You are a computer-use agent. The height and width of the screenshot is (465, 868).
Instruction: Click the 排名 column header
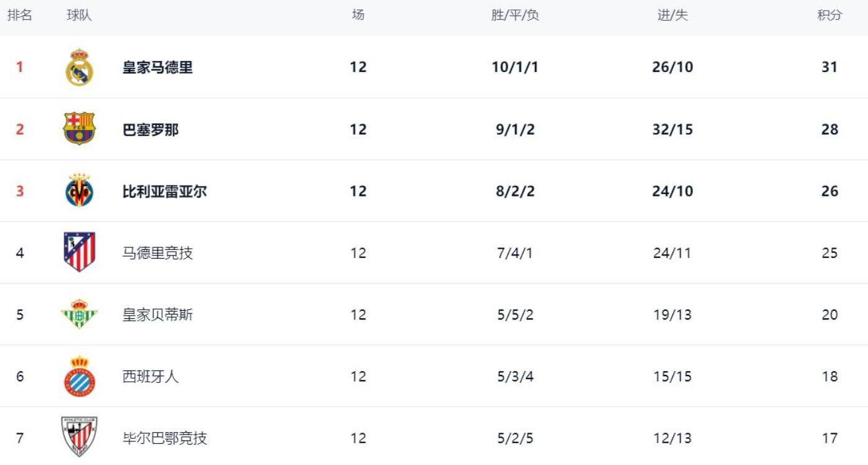coord(20,16)
